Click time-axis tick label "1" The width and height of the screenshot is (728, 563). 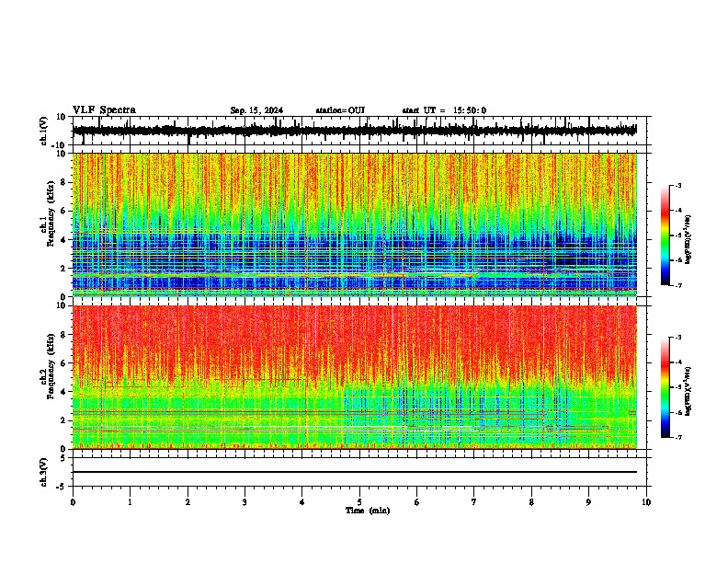[x=130, y=502]
